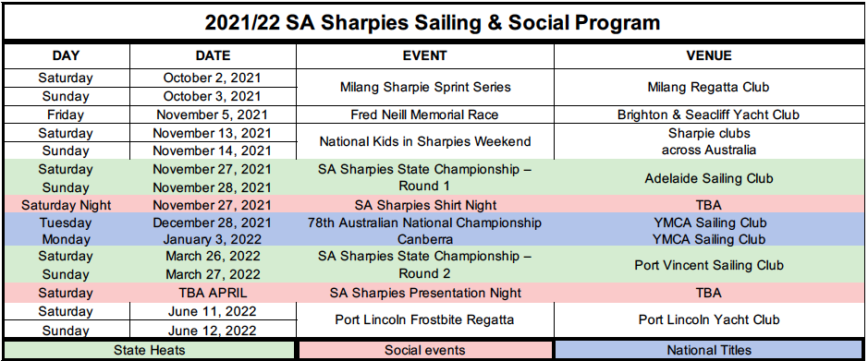Click the Port Lincoln Frostbite Regatta cell

[x=424, y=319]
